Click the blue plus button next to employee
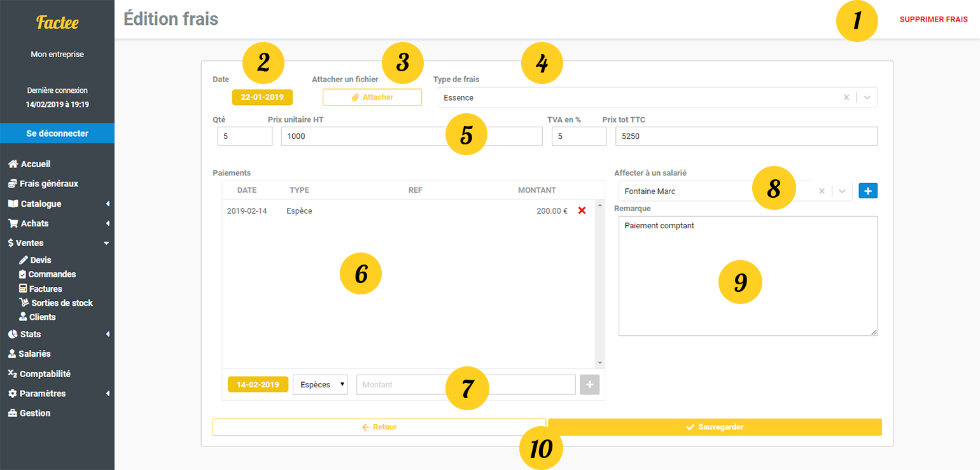This screenshot has width=980, height=470. click(867, 191)
